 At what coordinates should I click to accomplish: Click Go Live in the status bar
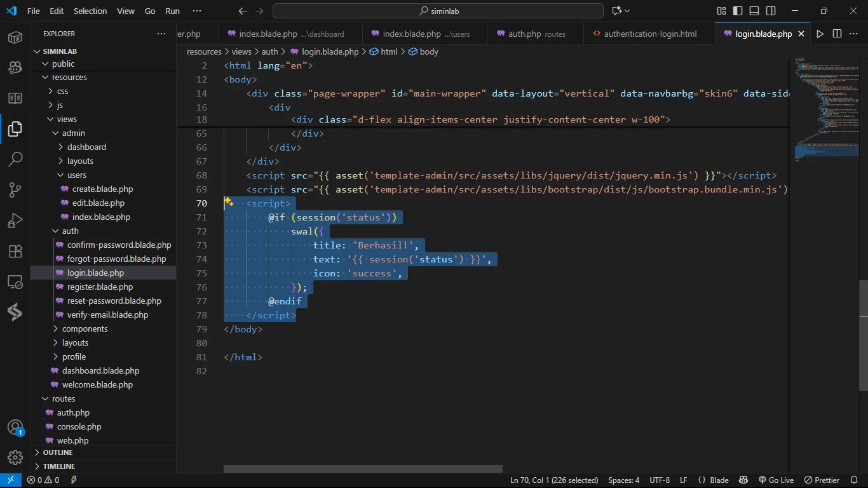click(x=776, y=480)
